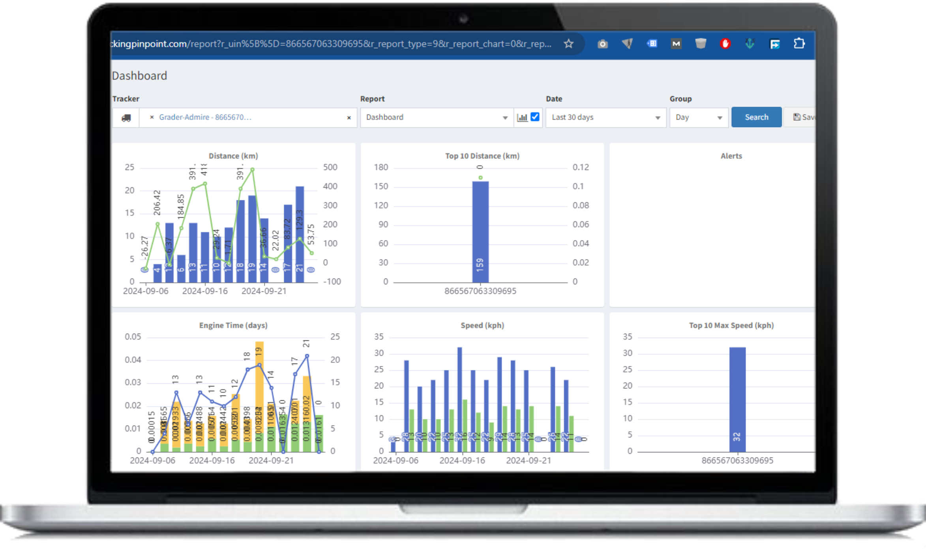This screenshot has width=926, height=560.
Task: Open the puzzle-piece extensions menu
Action: click(799, 44)
